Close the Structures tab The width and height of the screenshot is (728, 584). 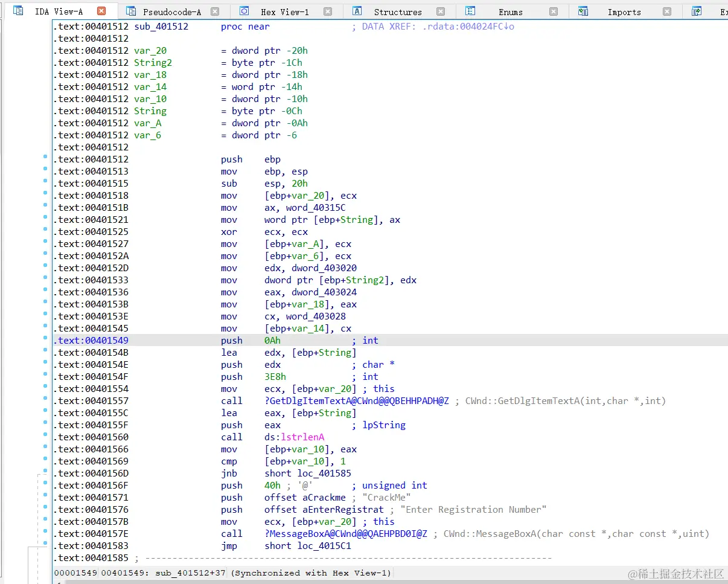coord(441,11)
